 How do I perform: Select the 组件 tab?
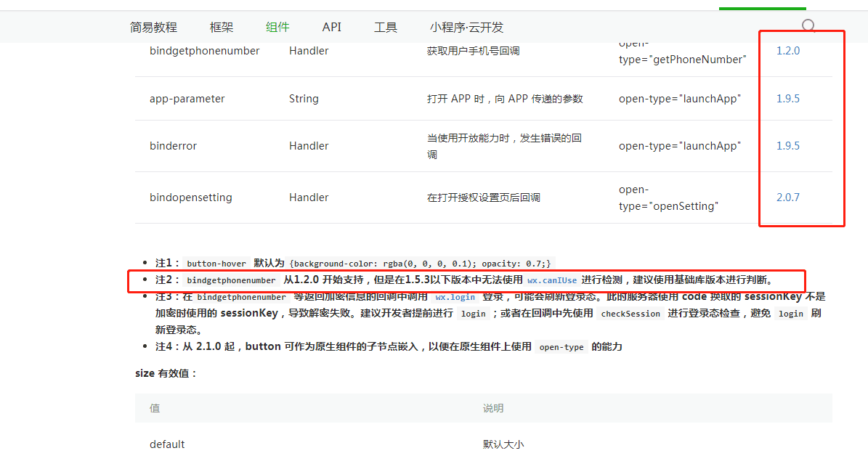pyautogui.click(x=277, y=27)
